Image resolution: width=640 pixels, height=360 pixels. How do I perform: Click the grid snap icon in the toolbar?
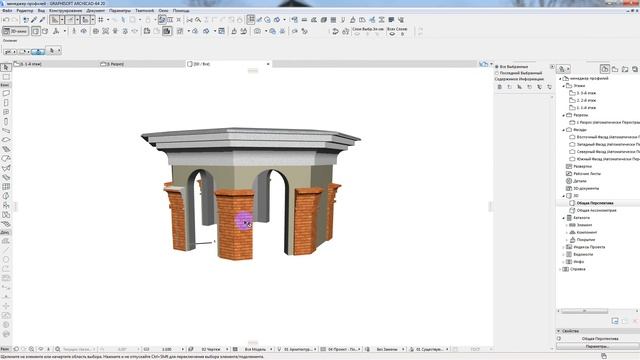pos(100,20)
